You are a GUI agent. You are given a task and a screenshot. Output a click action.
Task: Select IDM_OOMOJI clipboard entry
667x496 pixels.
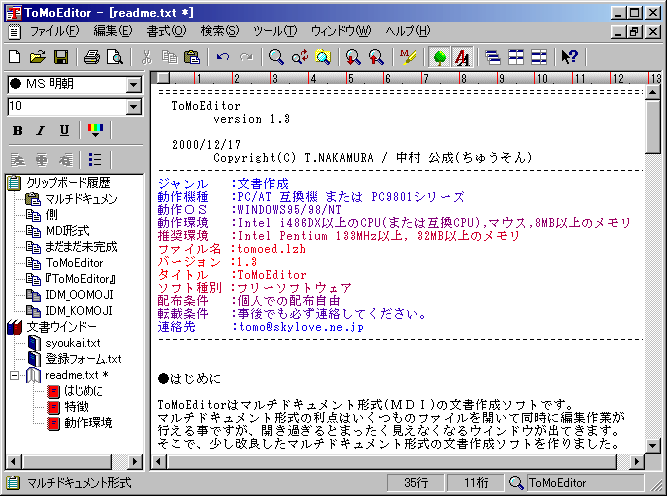79,295
